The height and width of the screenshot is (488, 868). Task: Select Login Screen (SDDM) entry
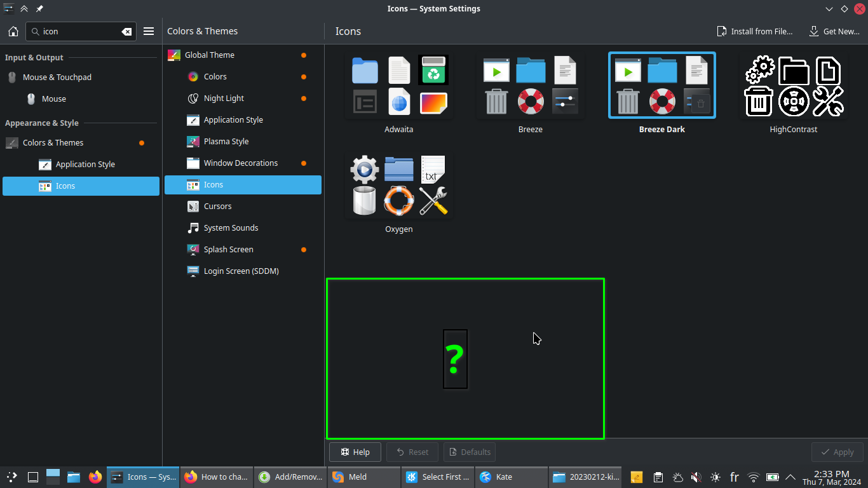click(241, 271)
